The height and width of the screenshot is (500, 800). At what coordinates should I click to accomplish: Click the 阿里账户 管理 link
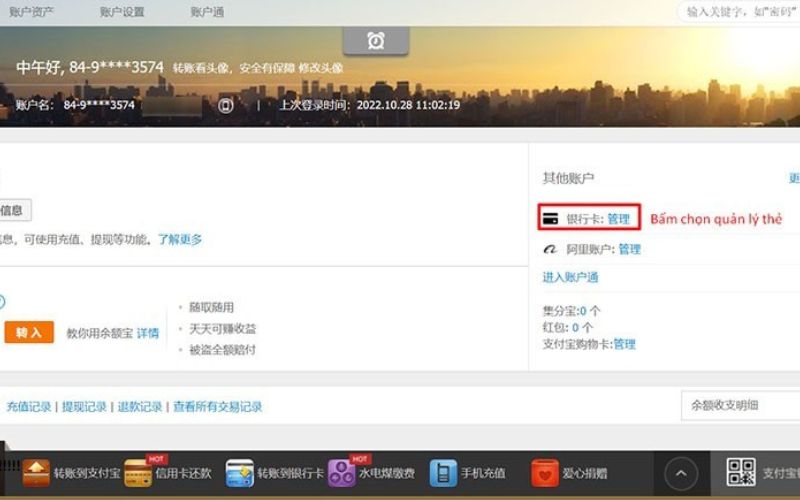[630, 249]
